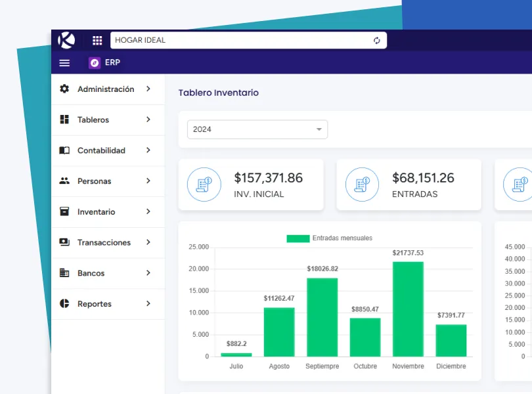Open the Transacciones menu item
This screenshot has width=532, height=394.
pyautogui.click(x=104, y=242)
